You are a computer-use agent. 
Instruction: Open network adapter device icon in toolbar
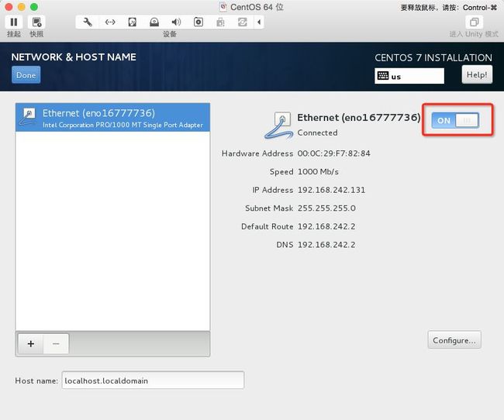[110, 22]
